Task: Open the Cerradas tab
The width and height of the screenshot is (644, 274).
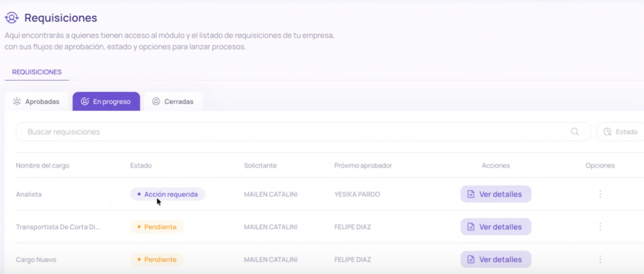Action: pyautogui.click(x=173, y=101)
